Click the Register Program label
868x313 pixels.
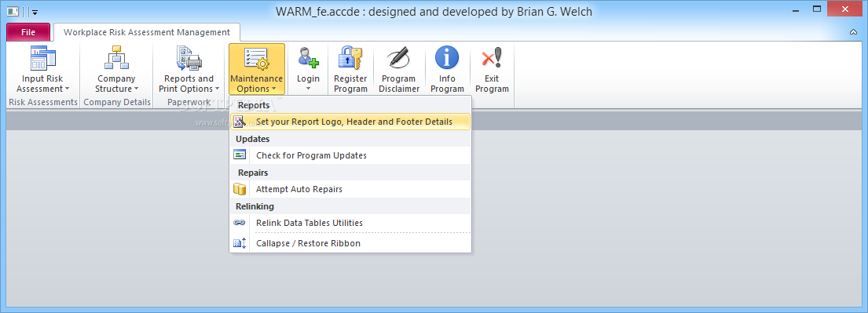(350, 83)
